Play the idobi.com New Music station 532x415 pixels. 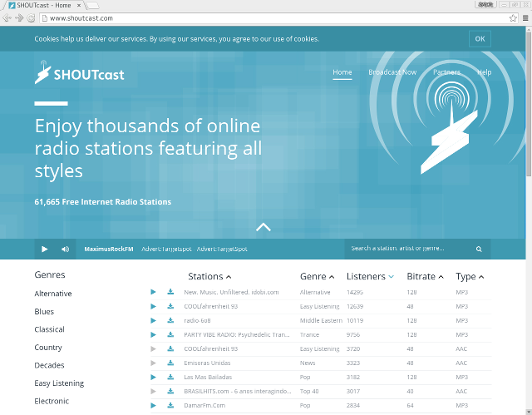pos(153,292)
